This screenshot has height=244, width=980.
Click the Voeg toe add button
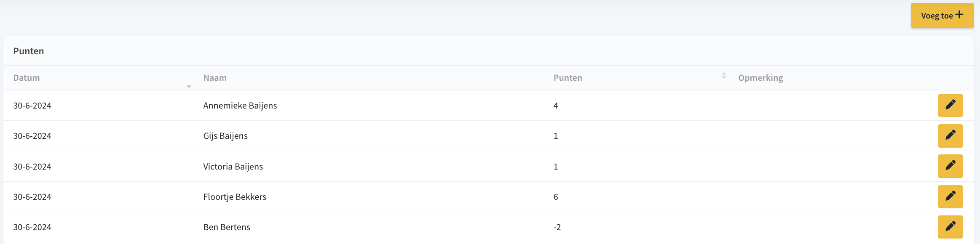942,16
